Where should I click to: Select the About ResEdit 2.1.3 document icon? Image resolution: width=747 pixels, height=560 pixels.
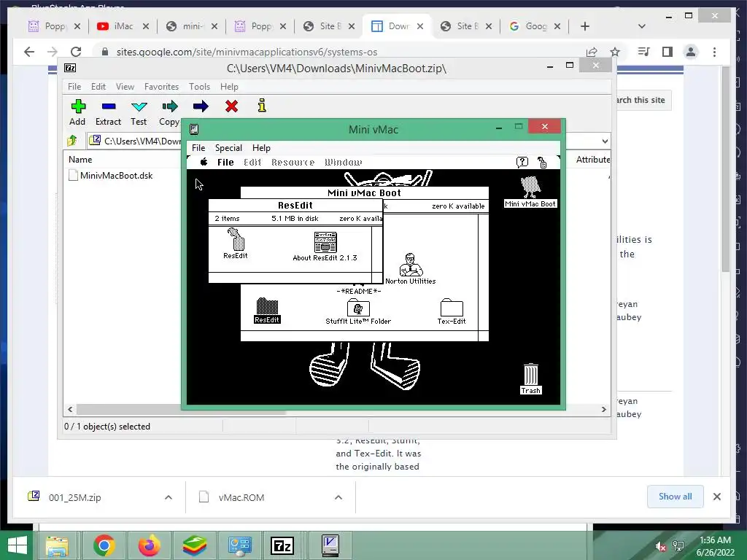point(325,246)
